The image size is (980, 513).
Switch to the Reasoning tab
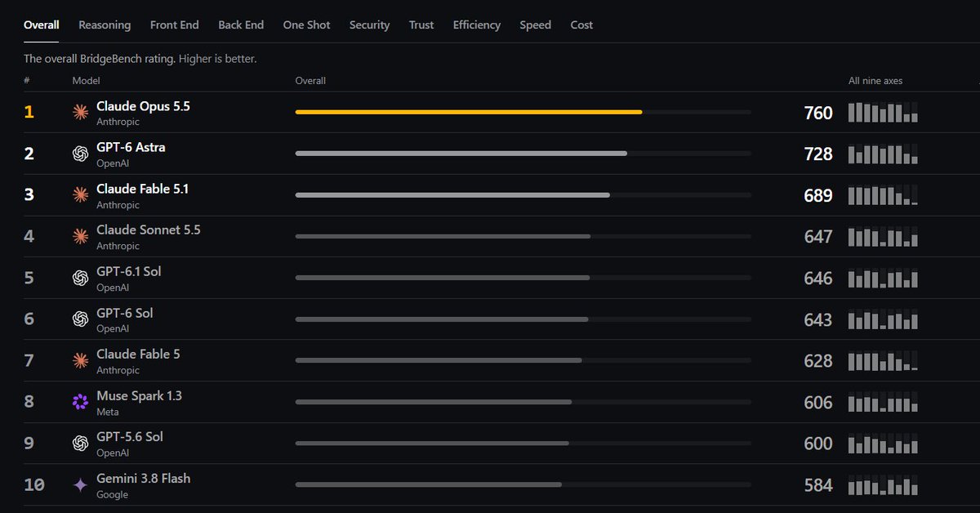[x=105, y=25]
